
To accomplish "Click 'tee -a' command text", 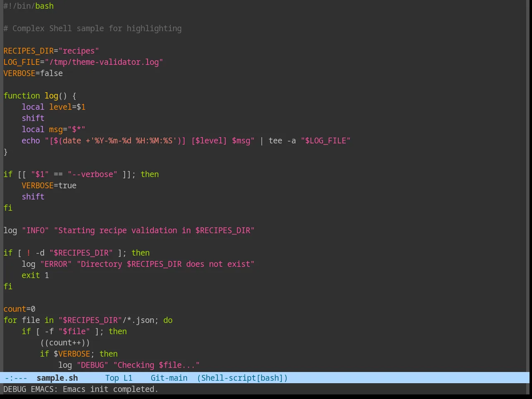I will coord(282,140).
